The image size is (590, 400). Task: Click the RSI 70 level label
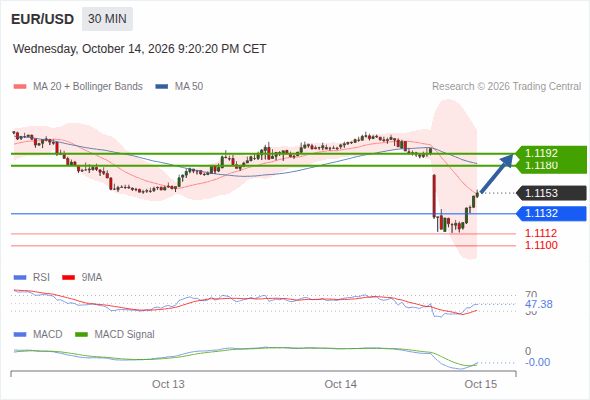(x=531, y=294)
